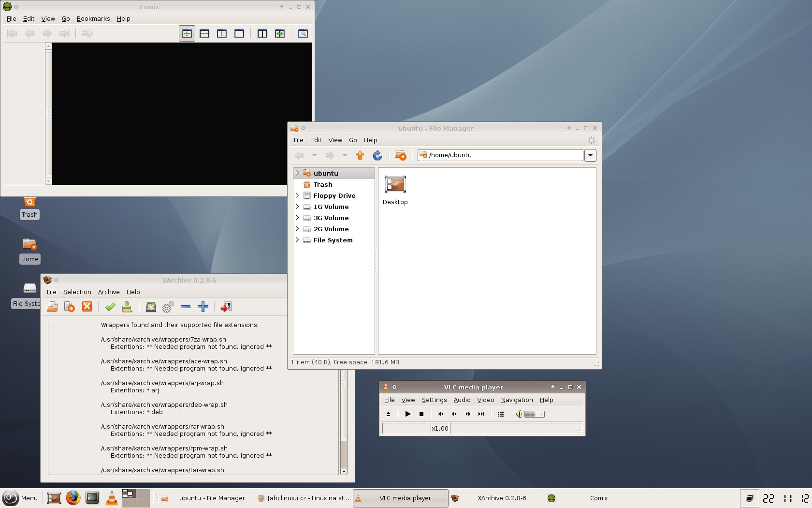Click VLC play button
Image resolution: width=812 pixels, height=508 pixels.
(408, 414)
